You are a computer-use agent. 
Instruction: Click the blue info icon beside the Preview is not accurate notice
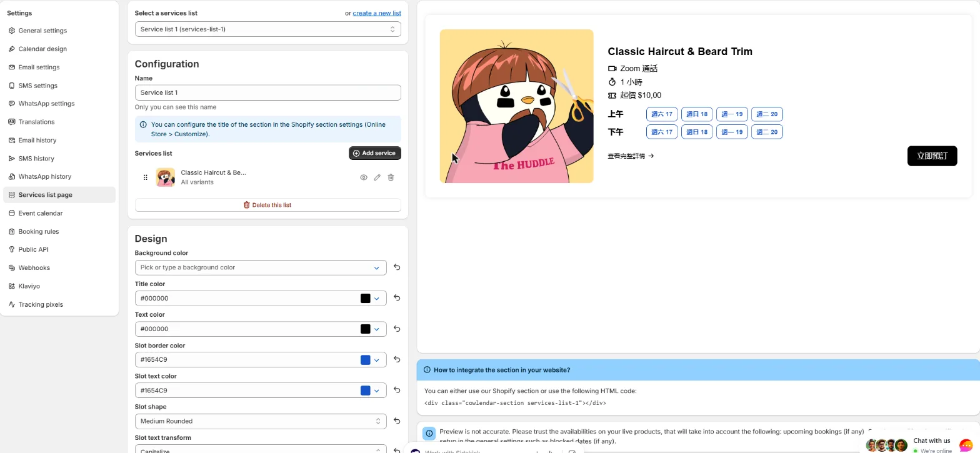(x=429, y=433)
